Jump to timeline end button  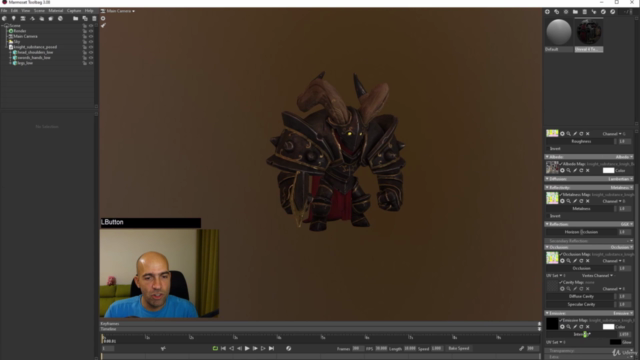pos(271,348)
